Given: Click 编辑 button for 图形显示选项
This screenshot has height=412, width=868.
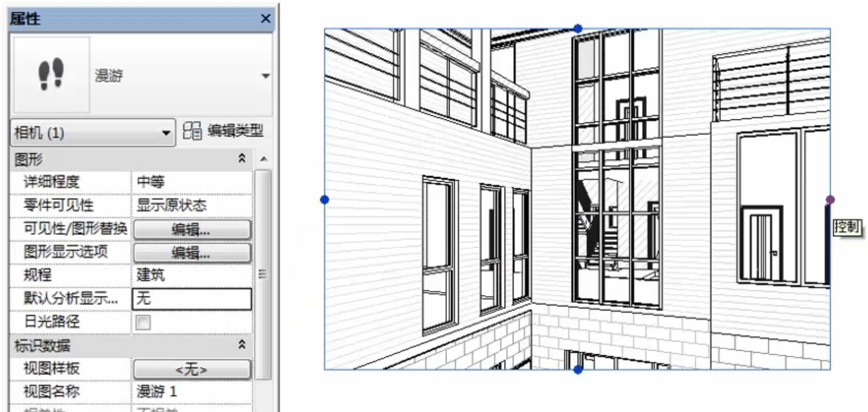Looking at the screenshot, I should tap(191, 252).
